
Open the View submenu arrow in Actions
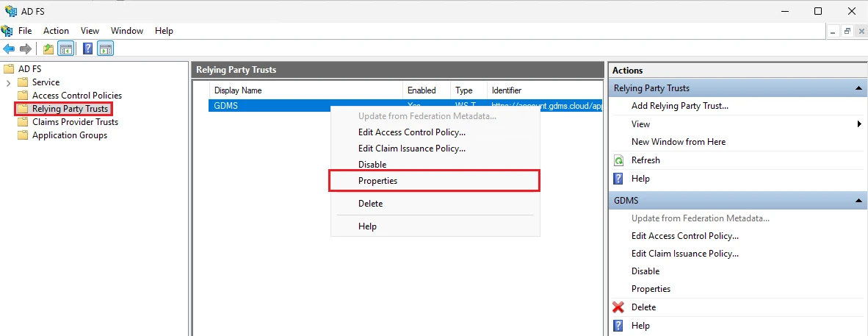pos(860,124)
